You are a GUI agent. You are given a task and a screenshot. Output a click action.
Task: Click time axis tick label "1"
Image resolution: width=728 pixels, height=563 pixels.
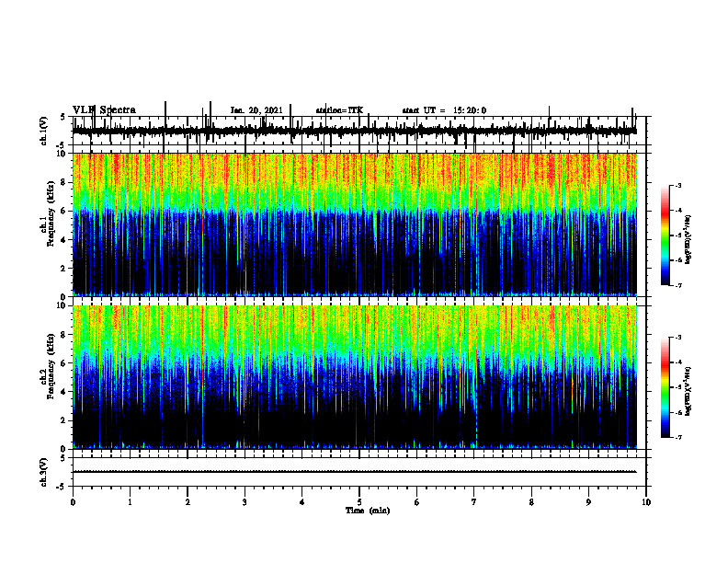130,502
